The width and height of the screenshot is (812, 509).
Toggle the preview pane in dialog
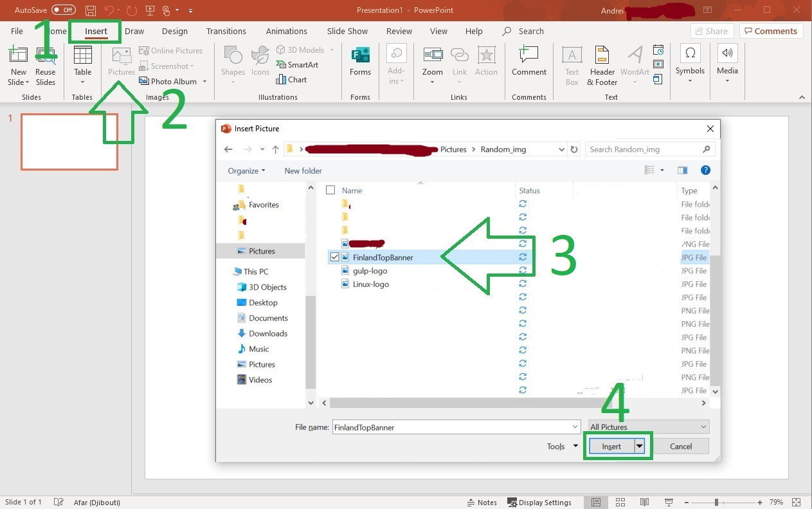tap(682, 171)
